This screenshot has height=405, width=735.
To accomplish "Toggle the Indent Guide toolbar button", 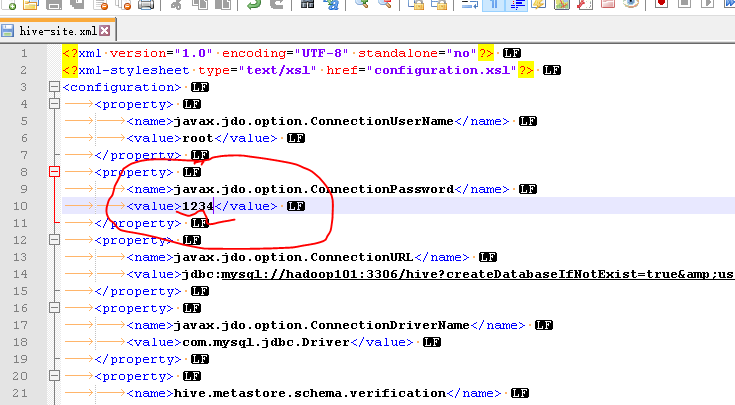I will click(517, 4).
